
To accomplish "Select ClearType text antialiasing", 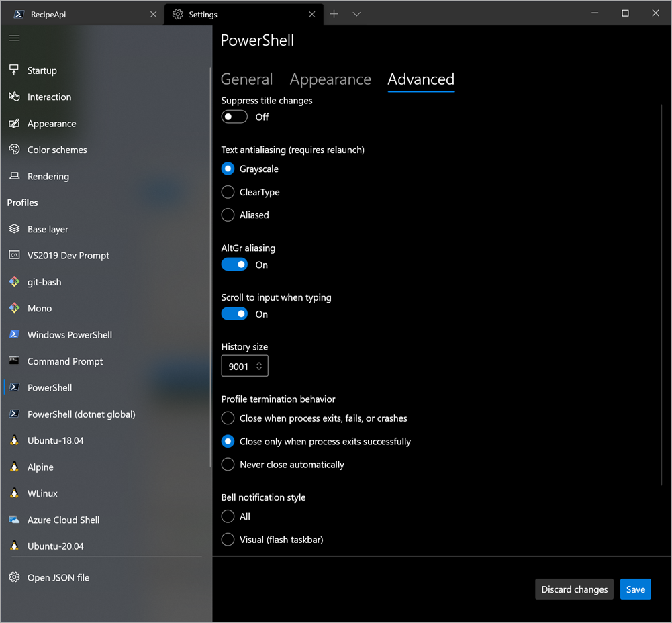I will point(228,192).
